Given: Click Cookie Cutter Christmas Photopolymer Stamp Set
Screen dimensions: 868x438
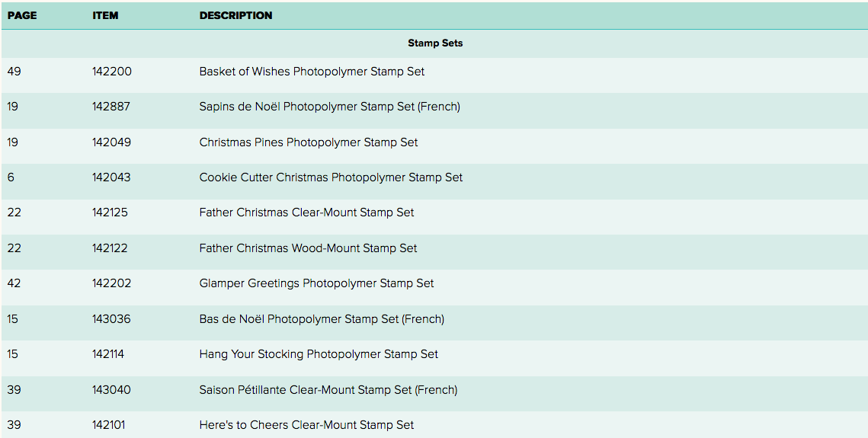Looking at the screenshot, I should (331, 177).
